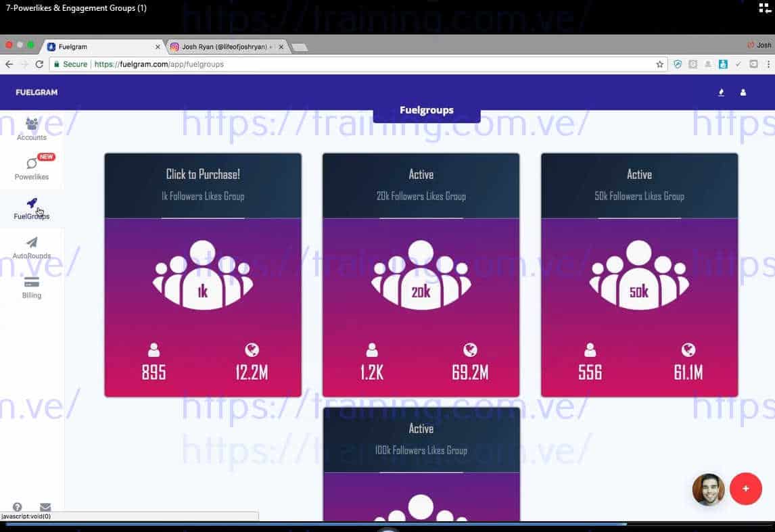This screenshot has width=775, height=532.
Task: Select Active 100k Followers Likes Group header
Action: pyautogui.click(x=421, y=439)
